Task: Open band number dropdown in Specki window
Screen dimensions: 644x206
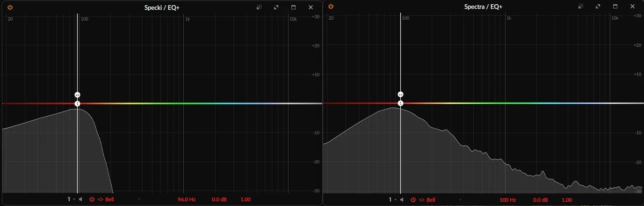Action: [x=71, y=199]
